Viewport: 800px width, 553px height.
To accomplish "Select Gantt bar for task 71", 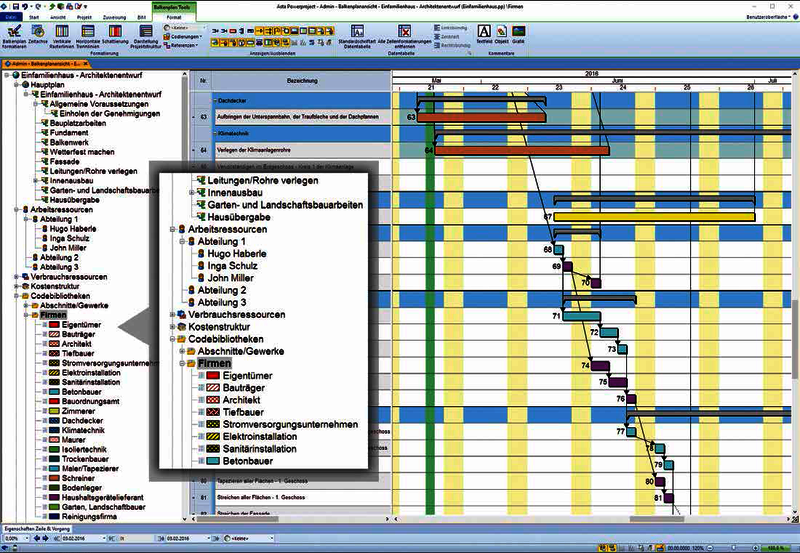I will [581, 316].
